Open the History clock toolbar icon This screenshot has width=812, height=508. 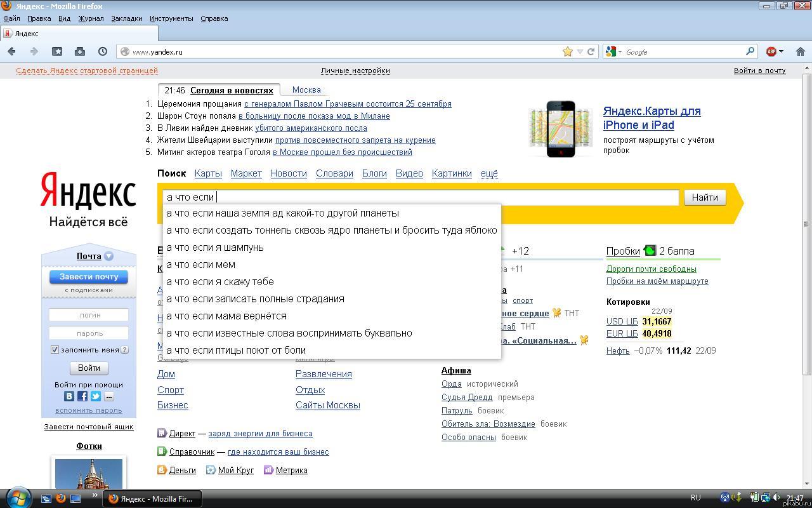(103, 51)
